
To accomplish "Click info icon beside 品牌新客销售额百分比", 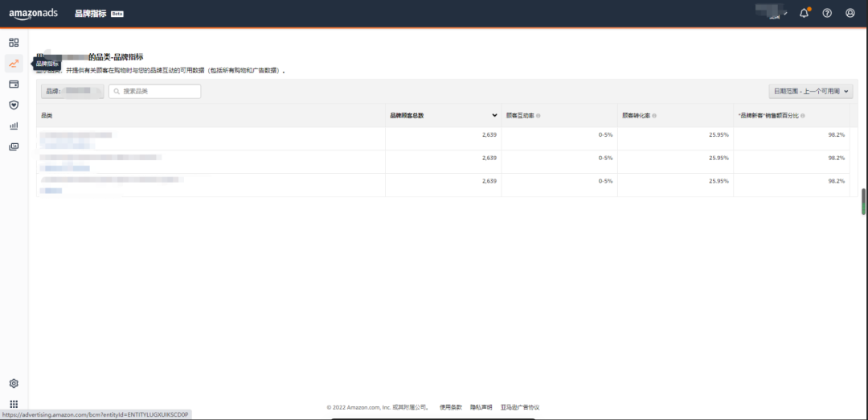I will [x=803, y=116].
